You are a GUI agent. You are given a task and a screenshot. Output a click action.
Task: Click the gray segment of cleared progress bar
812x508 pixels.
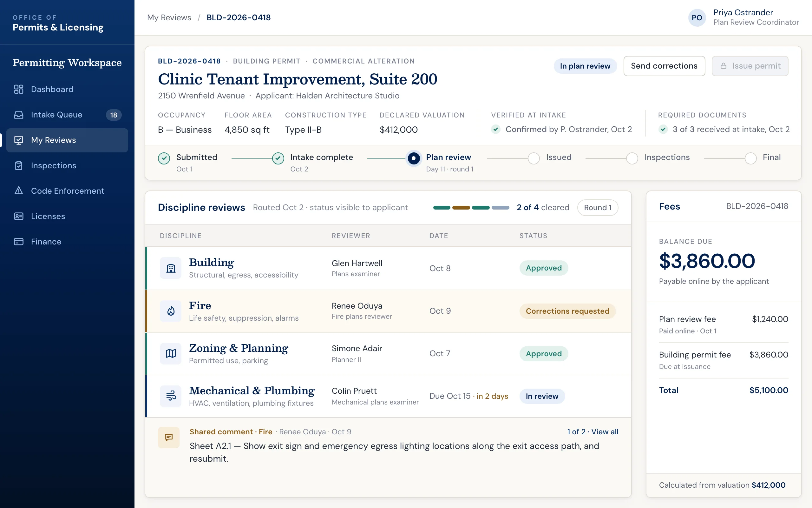tap(500, 208)
